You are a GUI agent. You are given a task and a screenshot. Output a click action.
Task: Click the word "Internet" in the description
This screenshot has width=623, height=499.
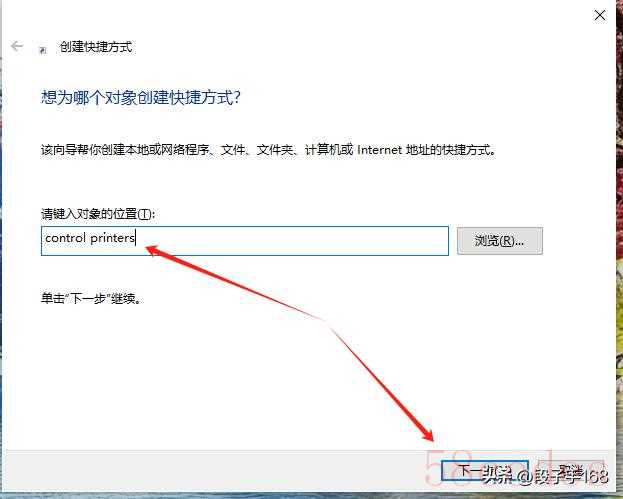[380, 150]
